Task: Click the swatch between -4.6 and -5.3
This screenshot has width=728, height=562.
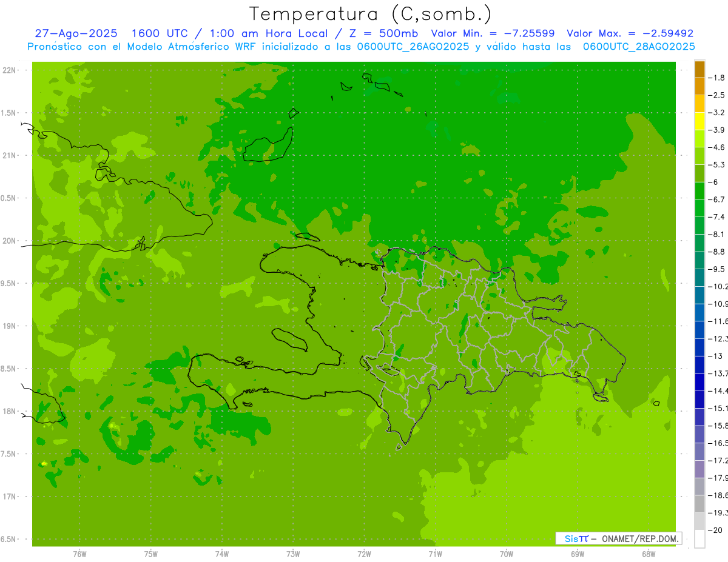Action: [x=699, y=156]
